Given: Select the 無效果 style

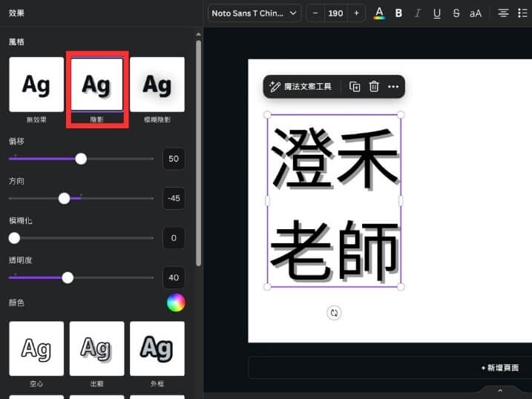Looking at the screenshot, I should tap(36, 85).
